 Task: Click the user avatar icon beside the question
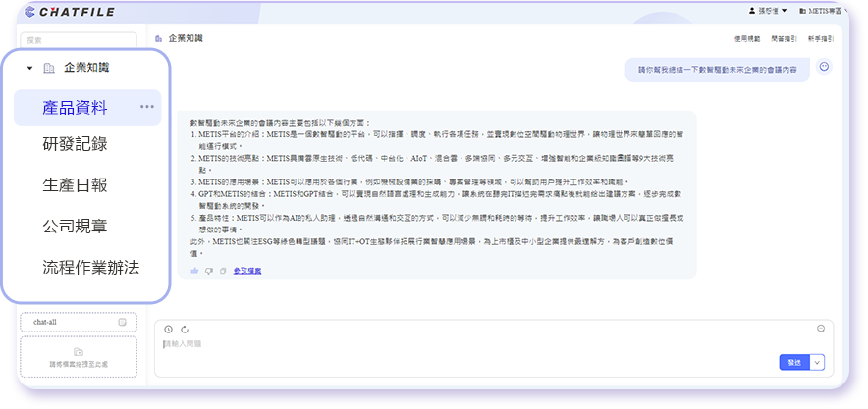pos(824,67)
